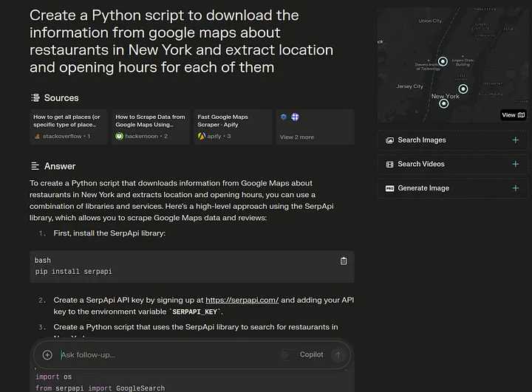Open the apify source card
This screenshot has width=532, height=392.
click(233, 127)
